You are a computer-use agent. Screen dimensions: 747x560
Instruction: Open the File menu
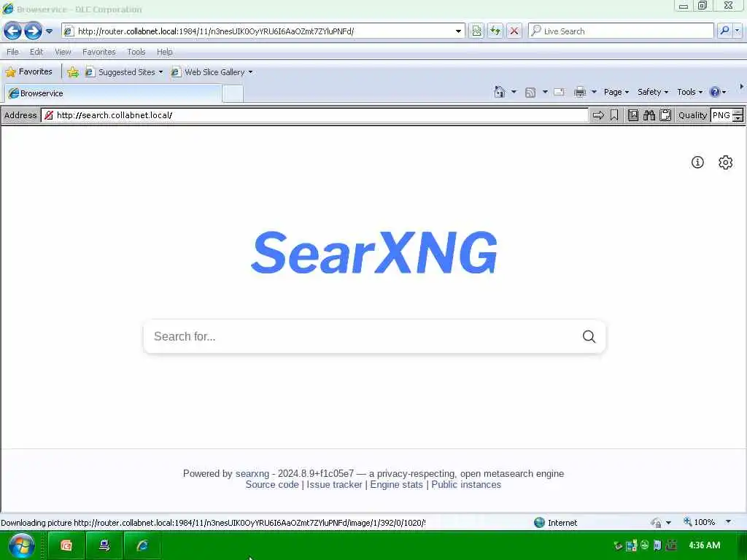pos(13,52)
